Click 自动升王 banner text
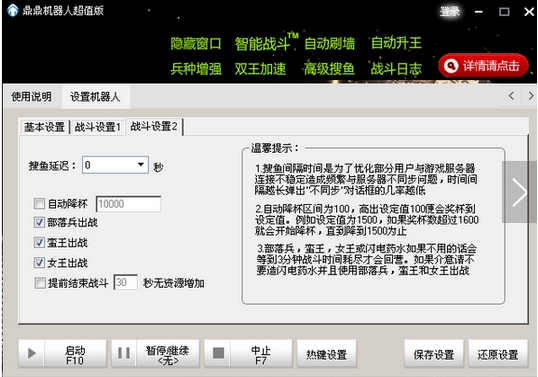 point(396,43)
